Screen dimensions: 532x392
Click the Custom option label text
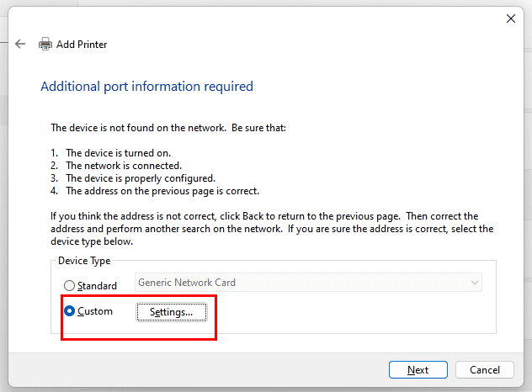click(94, 311)
